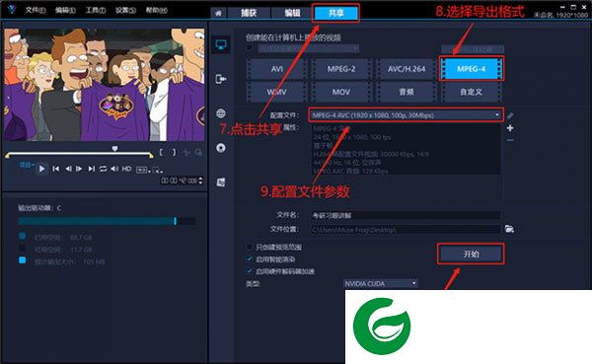Open the Home tab icon

218,13
